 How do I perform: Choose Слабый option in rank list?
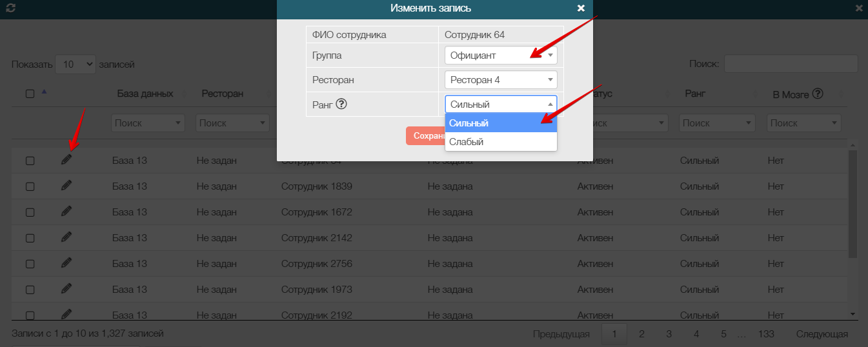coord(500,142)
